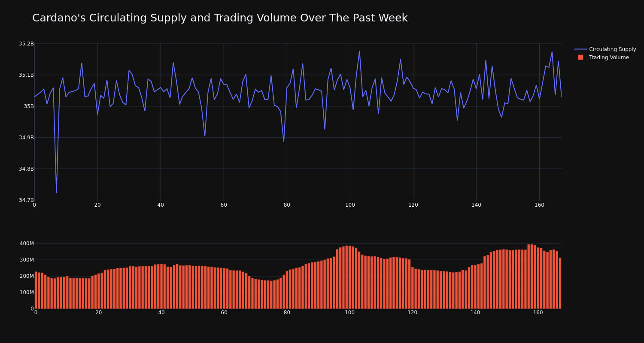Click the 40 tick on volume chart x-axis
Viewport: 644px width, 343px height.
[x=161, y=313]
